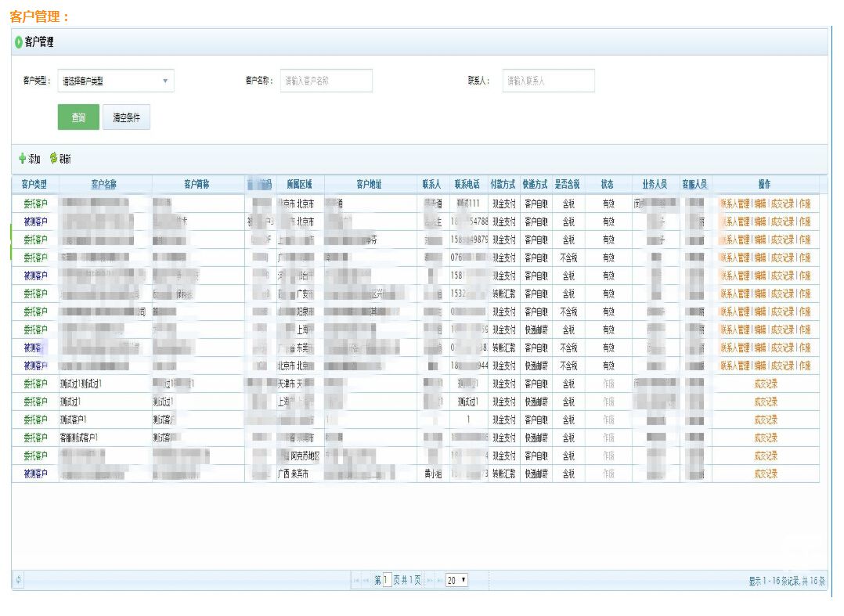Open the page size 20 dropdown
The image size is (844, 616).
tap(456, 581)
